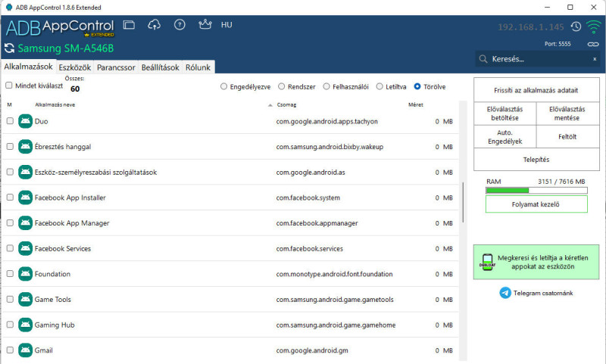Click the Ébresztés hanggal app icon
This screenshot has width=606, height=364.
(26, 147)
